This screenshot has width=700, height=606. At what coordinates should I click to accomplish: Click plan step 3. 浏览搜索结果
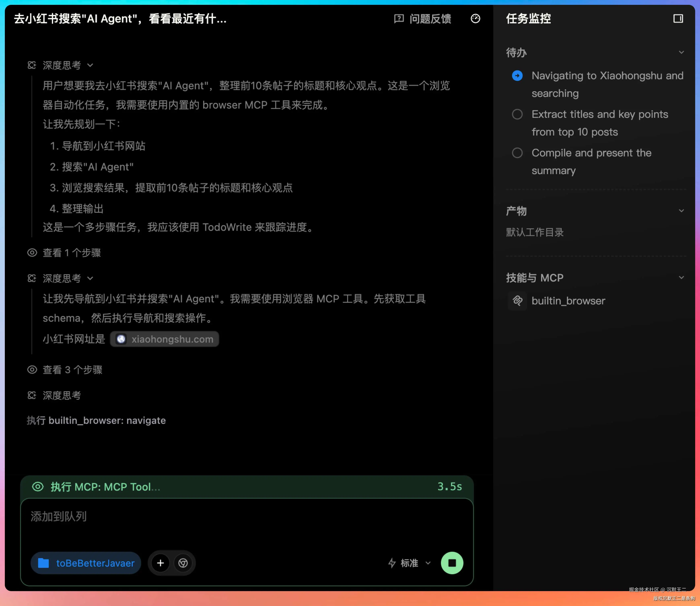(171, 188)
